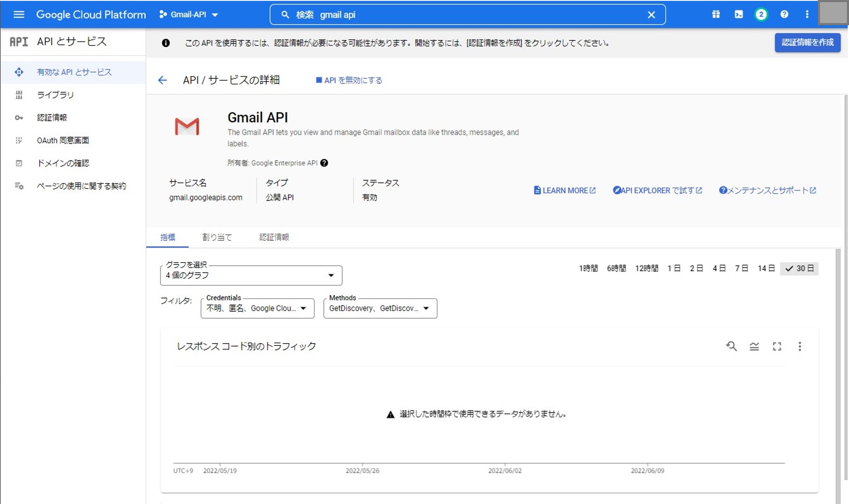Open API EXPLORER で試す link
This screenshot has height=504, width=849.
(x=657, y=191)
